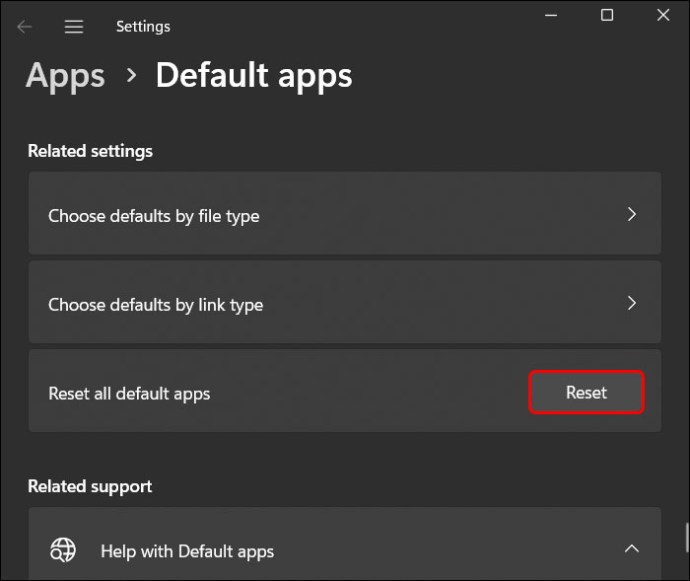Maximize the Settings window
The height and width of the screenshot is (581, 690).
[607, 15]
